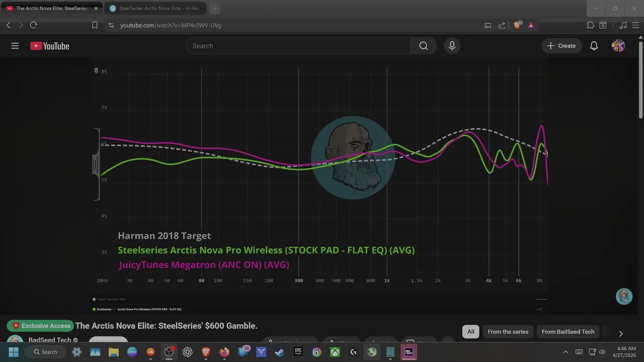The image size is (644, 362).
Task: Click the 'Exclusive Access' badge
Action: (x=40, y=326)
